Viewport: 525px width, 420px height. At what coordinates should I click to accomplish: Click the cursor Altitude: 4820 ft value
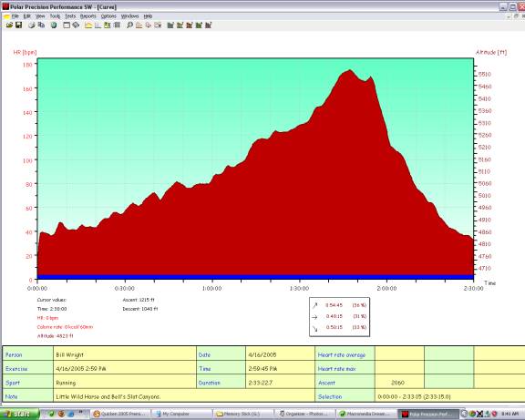[56, 336]
